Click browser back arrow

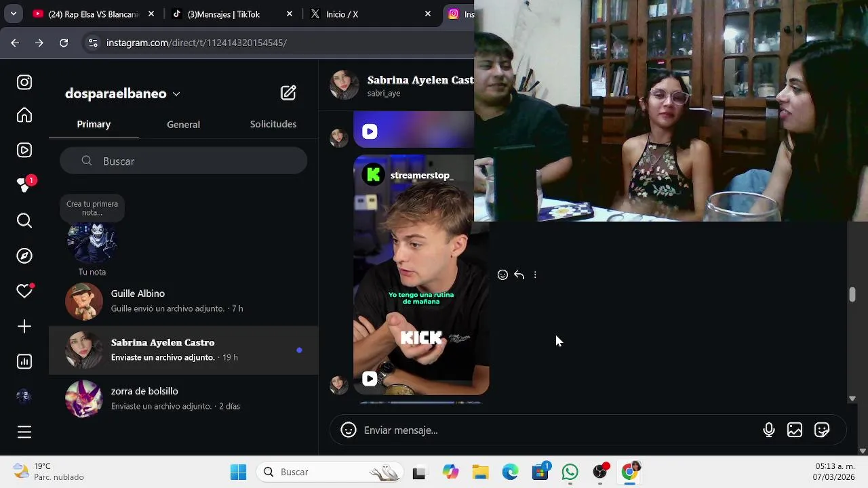pyautogui.click(x=15, y=43)
